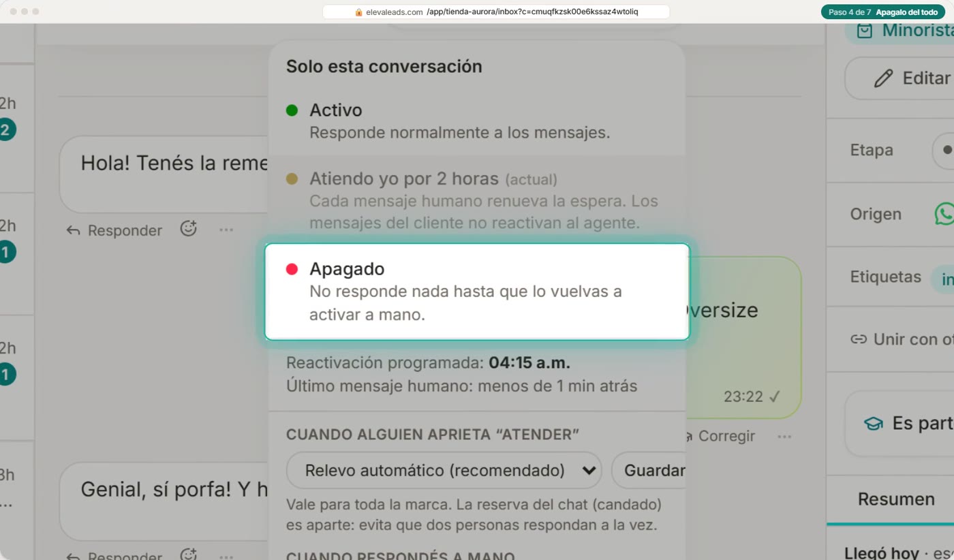This screenshot has width=954, height=560.
Task: Click the chain link icon beside "Unir con"
Action: pyautogui.click(x=859, y=339)
